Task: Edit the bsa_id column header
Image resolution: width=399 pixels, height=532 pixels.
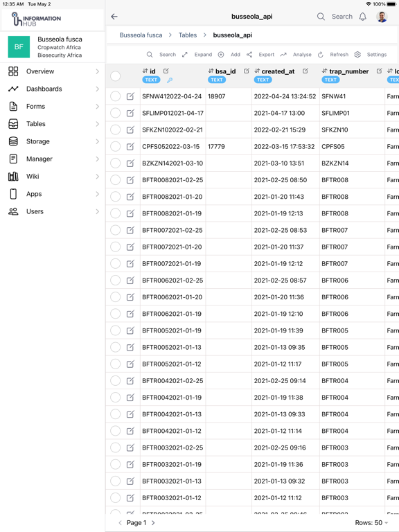Action: (x=247, y=71)
